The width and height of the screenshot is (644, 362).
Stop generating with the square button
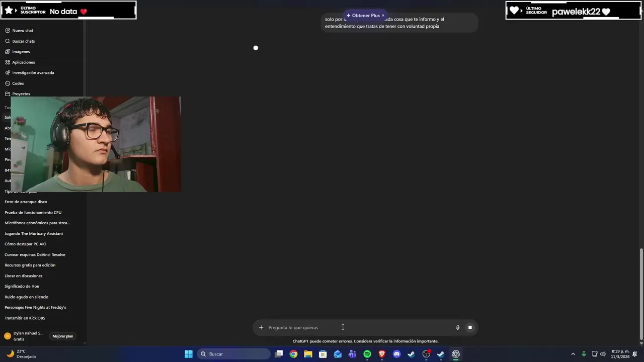click(470, 327)
